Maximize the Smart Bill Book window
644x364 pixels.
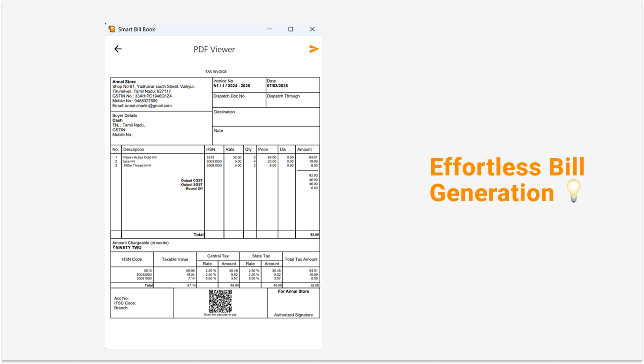tap(291, 29)
